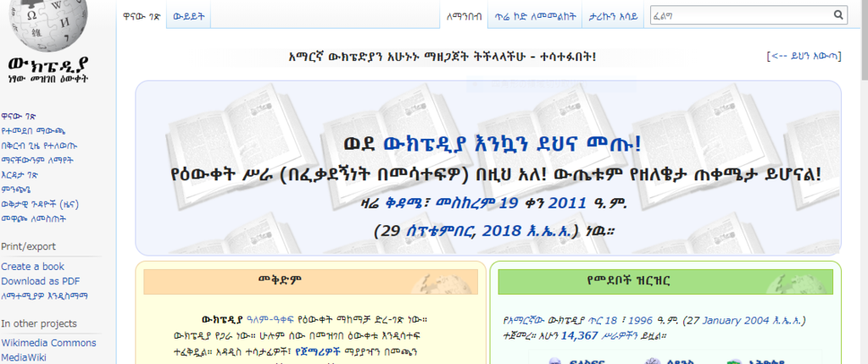
Task: Open በቅርብ ጊዜ የተለወጡ recent changes
Action: (39, 146)
